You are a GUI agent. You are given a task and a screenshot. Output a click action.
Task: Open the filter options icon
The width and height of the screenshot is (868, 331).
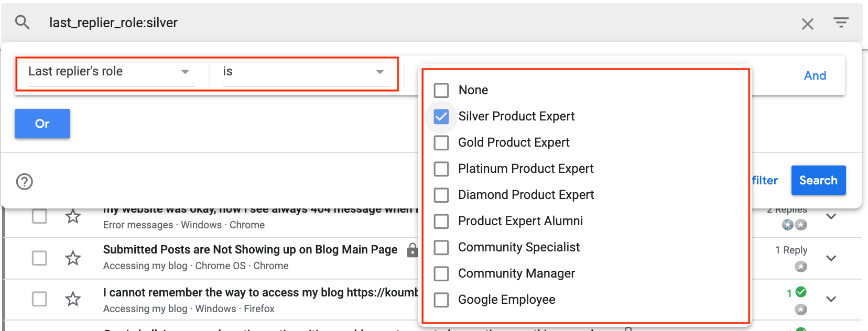click(841, 23)
